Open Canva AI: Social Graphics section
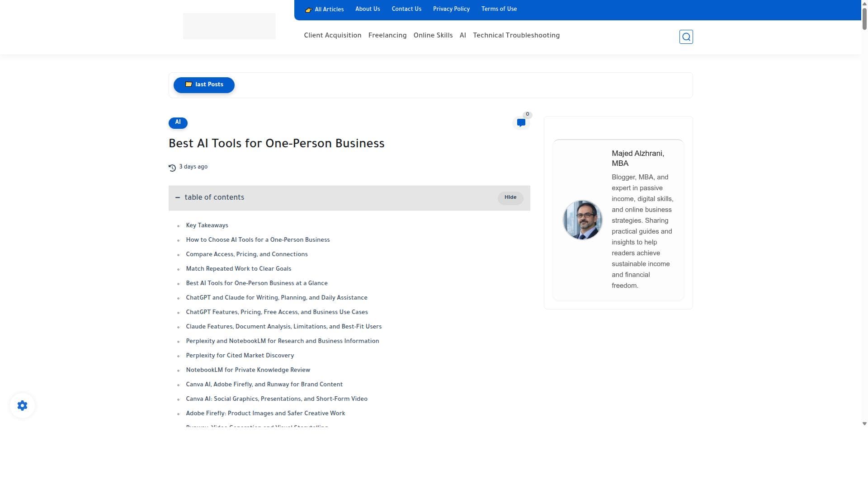 (x=277, y=399)
